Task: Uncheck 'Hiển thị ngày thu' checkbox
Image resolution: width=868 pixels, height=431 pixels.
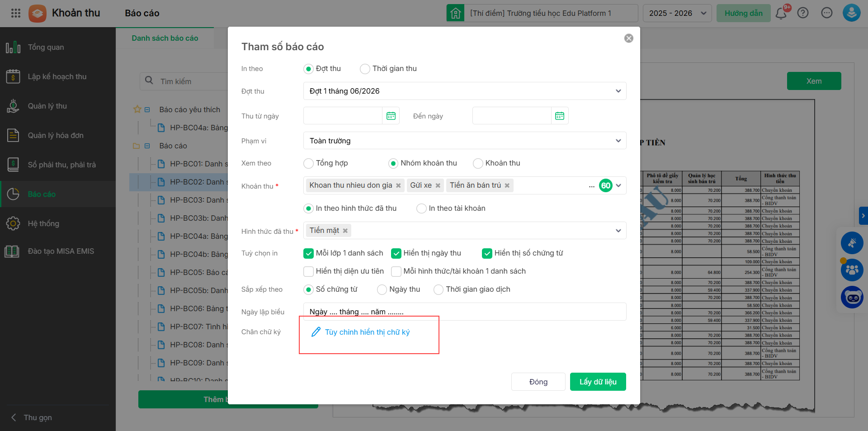Action: pyautogui.click(x=396, y=253)
